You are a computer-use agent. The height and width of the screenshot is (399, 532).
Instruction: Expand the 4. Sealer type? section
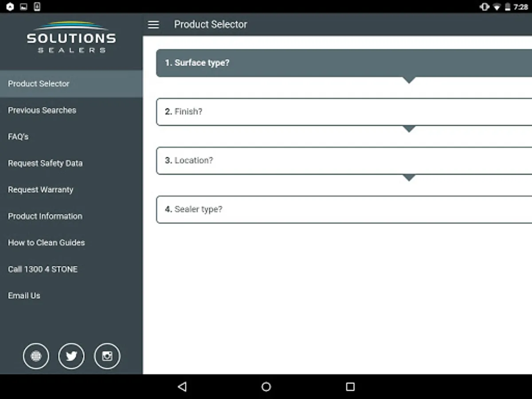pos(344,209)
